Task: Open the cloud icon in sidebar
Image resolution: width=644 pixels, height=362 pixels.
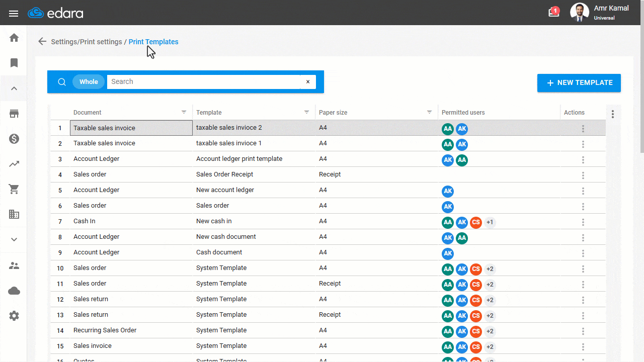Action: [x=14, y=291]
